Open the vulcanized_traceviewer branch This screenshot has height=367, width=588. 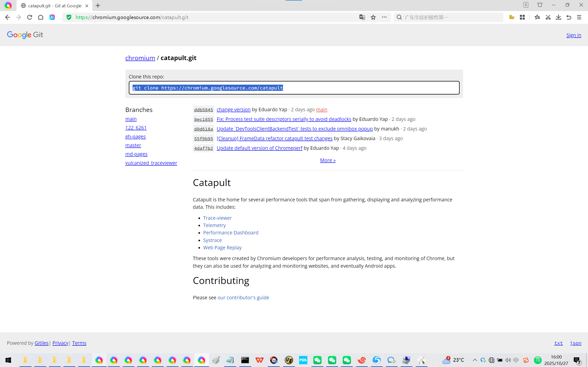coord(151,163)
